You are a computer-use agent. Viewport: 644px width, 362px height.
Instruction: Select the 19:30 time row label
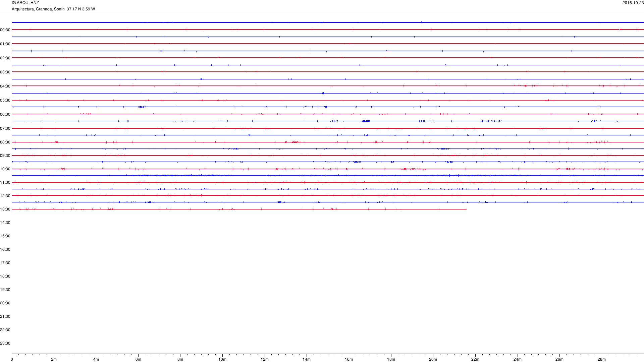coord(5,290)
